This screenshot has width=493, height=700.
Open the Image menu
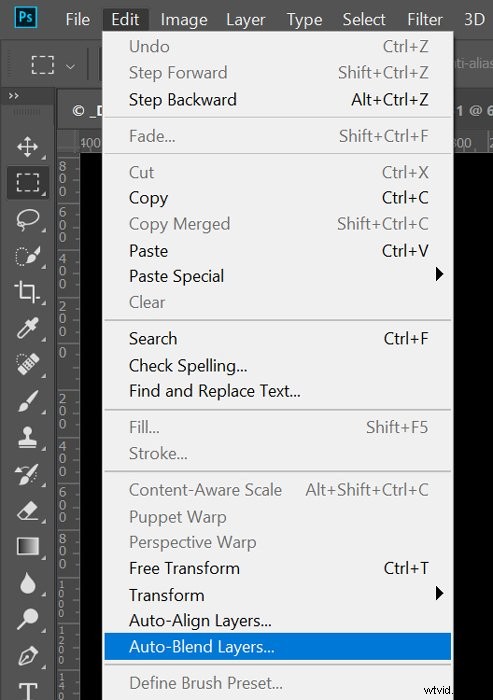184,20
